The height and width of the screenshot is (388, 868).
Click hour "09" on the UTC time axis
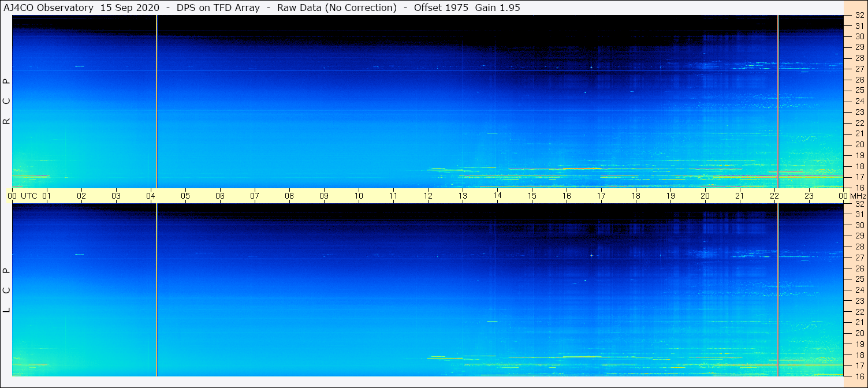(x=324, y=196)
